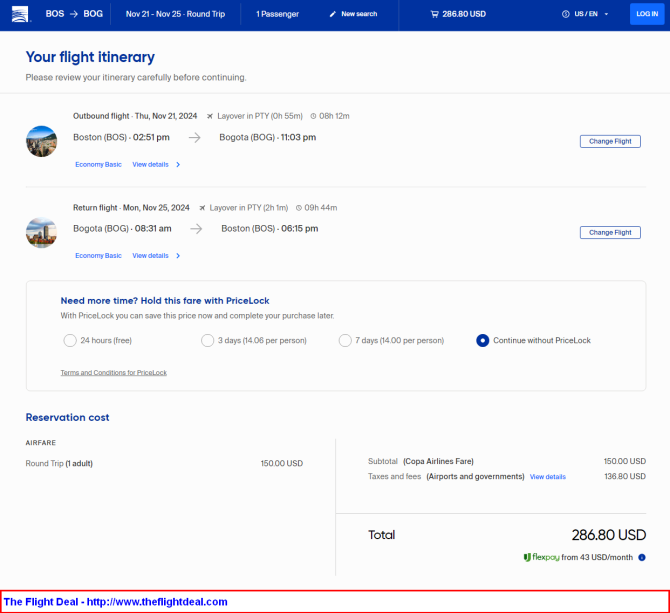The image size is (670, 613).
Task: Click 'Round Trip (1 adult)' airfare row
Action: point(164,463)
